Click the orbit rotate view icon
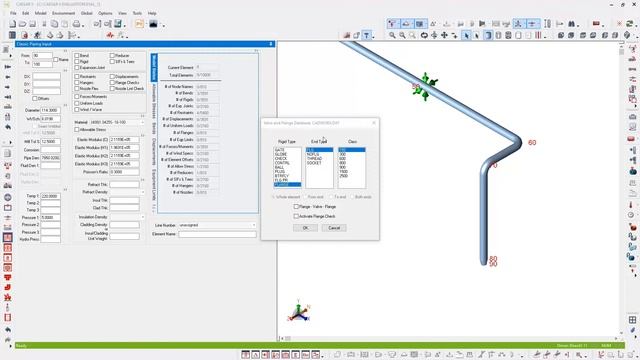The image size is (640, 360). pos(424,36)
